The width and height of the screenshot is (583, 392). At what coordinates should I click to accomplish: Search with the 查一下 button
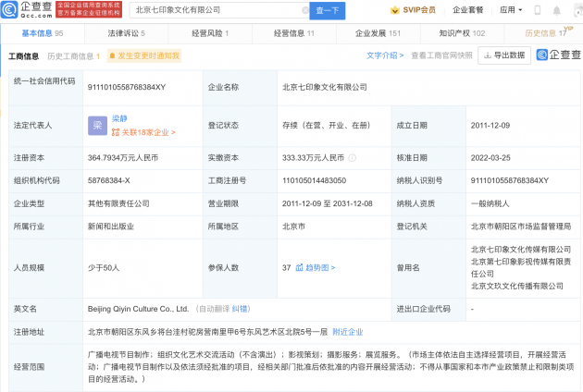click(x=328, y=10)
